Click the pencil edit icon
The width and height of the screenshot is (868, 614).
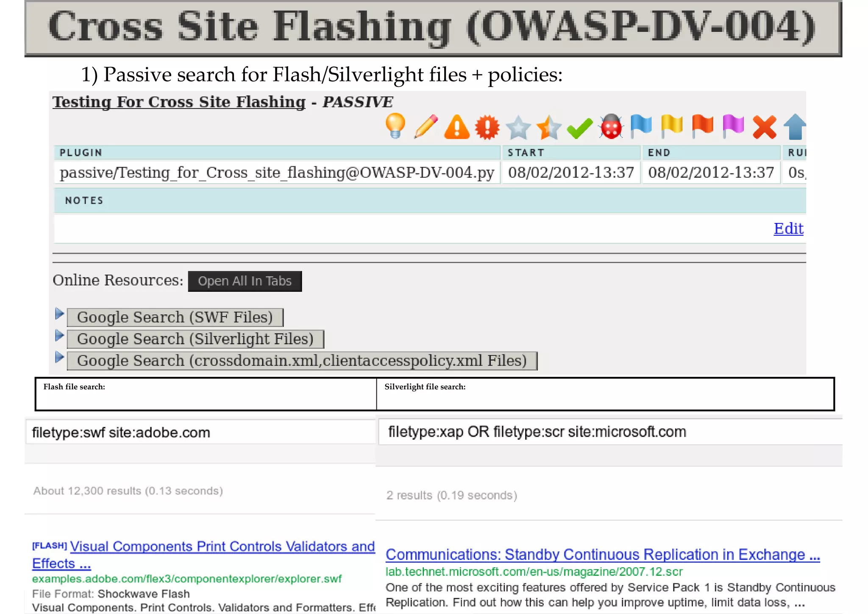tap(426, 126)
